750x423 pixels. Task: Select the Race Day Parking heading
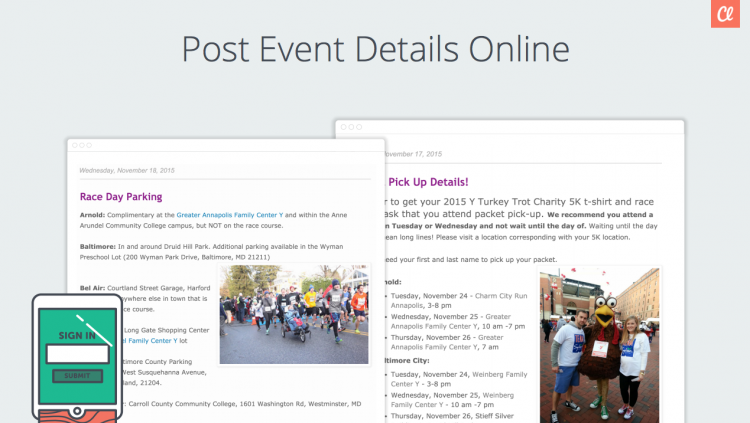tap(121, 197)
